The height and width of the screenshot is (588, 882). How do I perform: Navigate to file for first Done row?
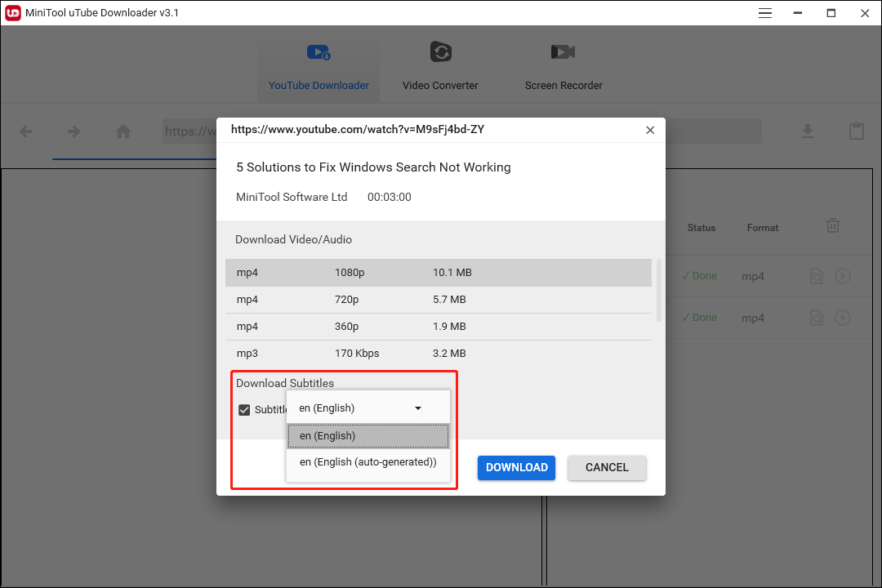pos(816,276)
